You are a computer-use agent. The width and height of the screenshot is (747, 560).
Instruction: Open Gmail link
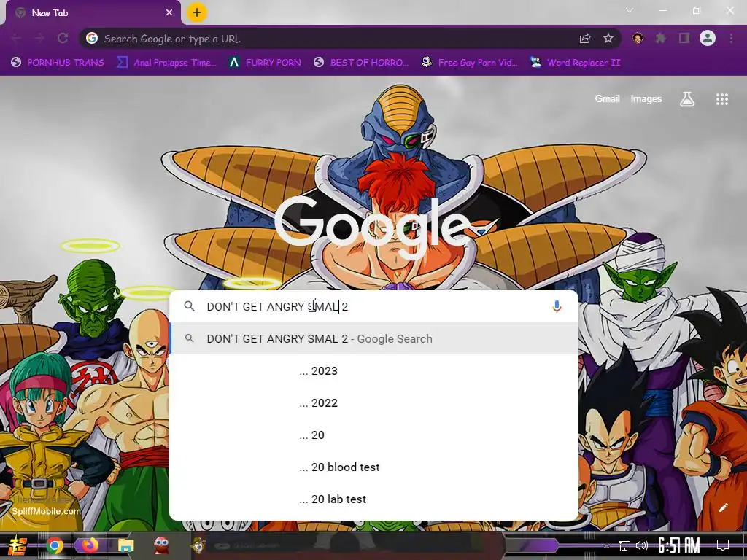[x=607, y=98]
